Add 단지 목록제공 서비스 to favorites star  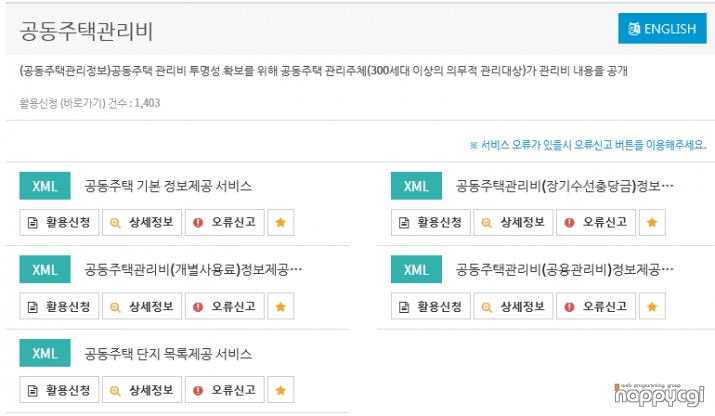[x=280, y=390]
